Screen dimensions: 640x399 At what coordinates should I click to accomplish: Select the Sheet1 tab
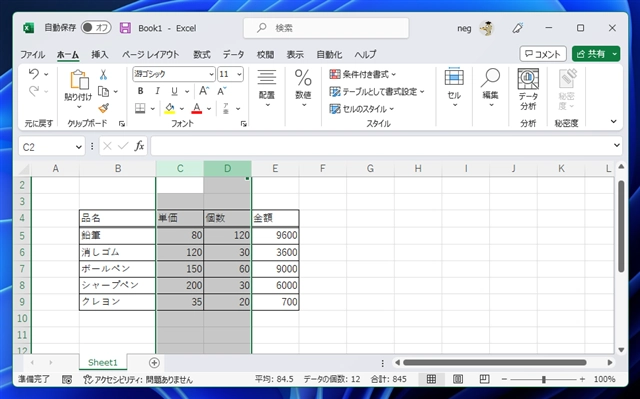click(x=102, y=362)
